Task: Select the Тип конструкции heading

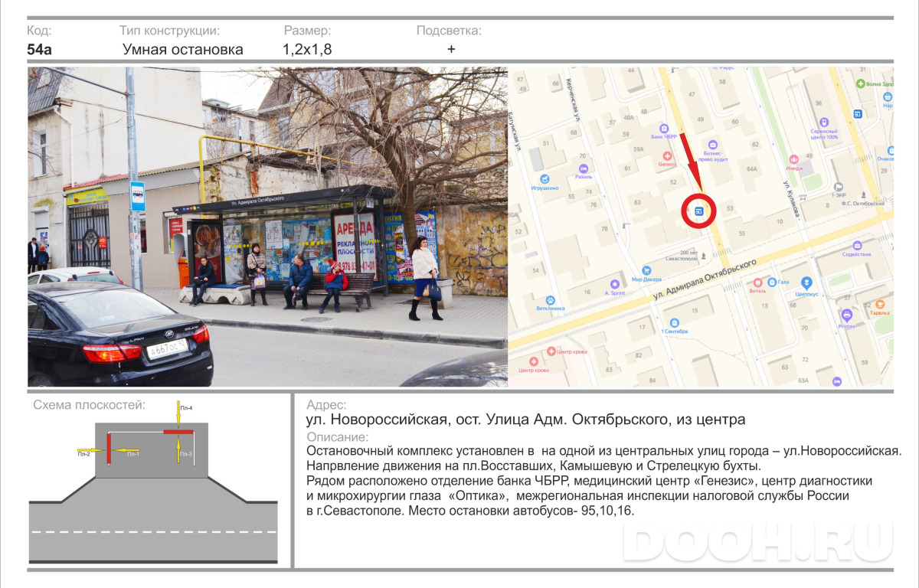Action: click(169, 31)
